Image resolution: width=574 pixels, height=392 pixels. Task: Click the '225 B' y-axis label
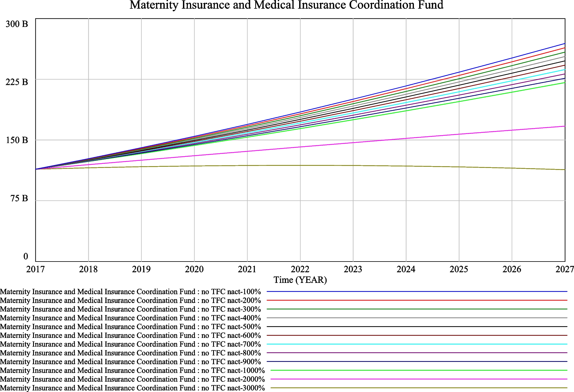[x=17, y=82]
